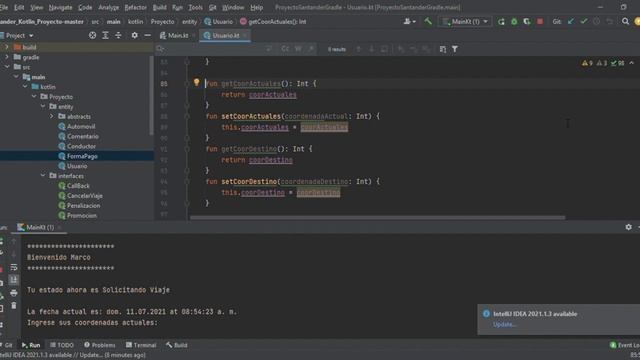
Task: Open Comentario class in project tree
Action: pos(82,136)
